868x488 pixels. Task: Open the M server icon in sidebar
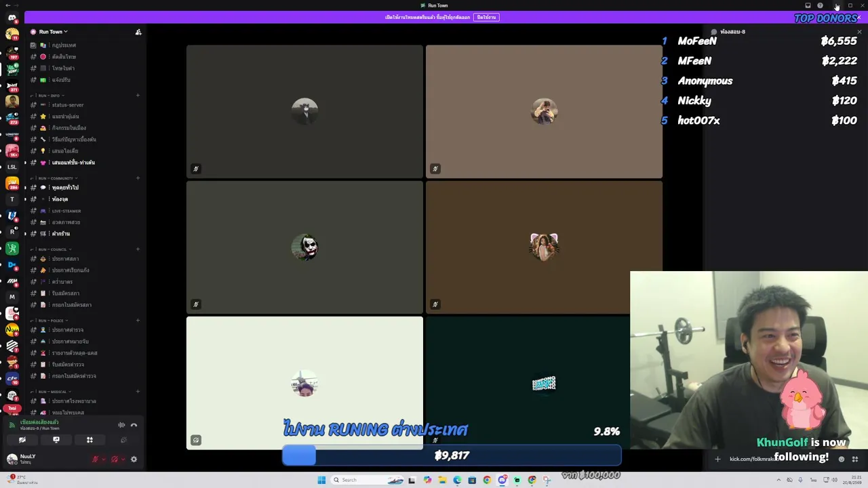[x=12, y=297]
